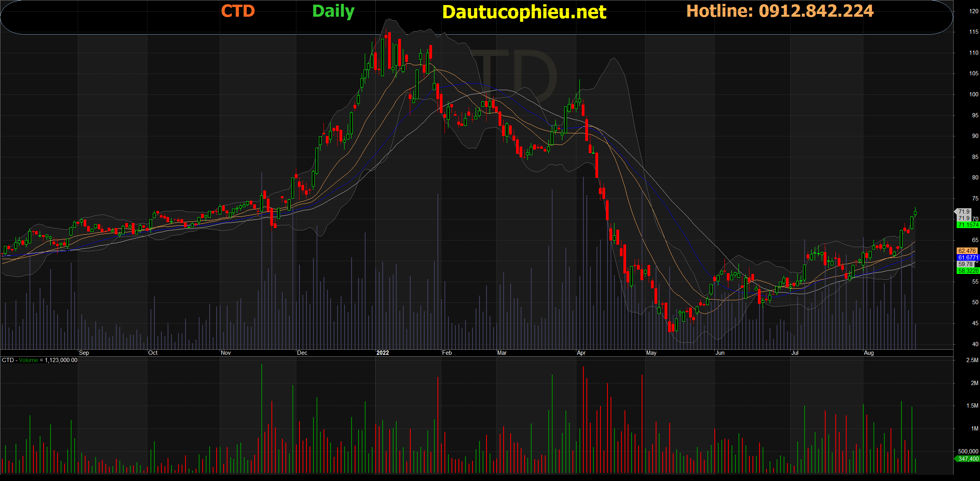Image resolution: width=980 pixels, height=481 pixels.
Task: Select the Sep month marker on time axis
Action: click(84, 353)
